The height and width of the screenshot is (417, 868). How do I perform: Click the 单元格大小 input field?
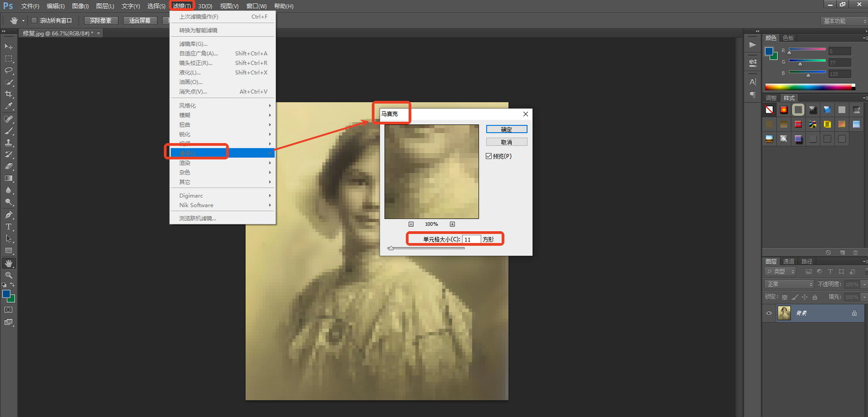pos(472,240)
